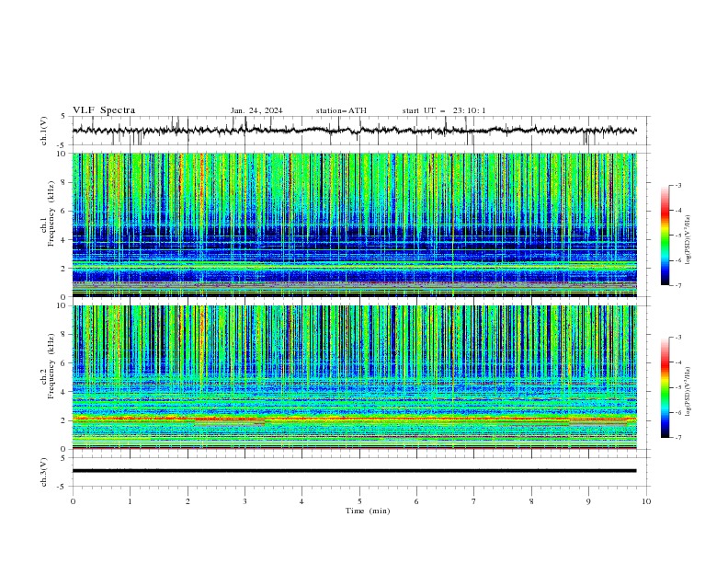Click the ch.2 spectrogram panel

click(x=354, y=377)
